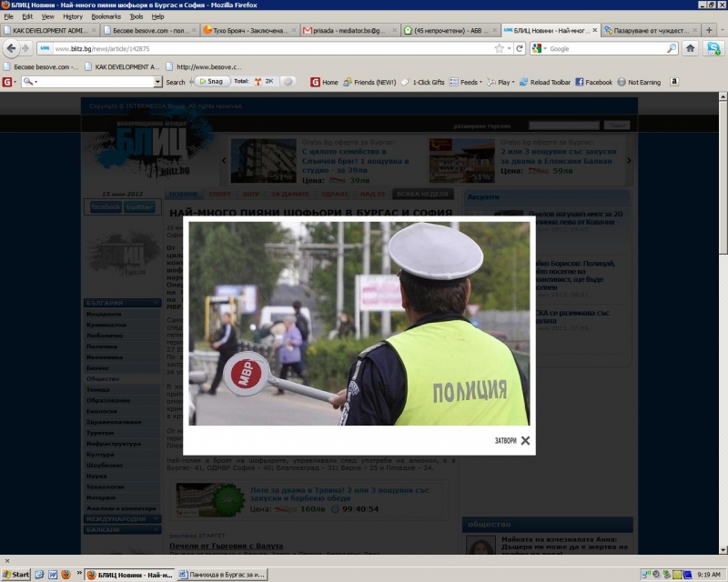The image size is (728, 582).
Task: Switch to the prisada Gmail tab
Action: coord(349,30)
